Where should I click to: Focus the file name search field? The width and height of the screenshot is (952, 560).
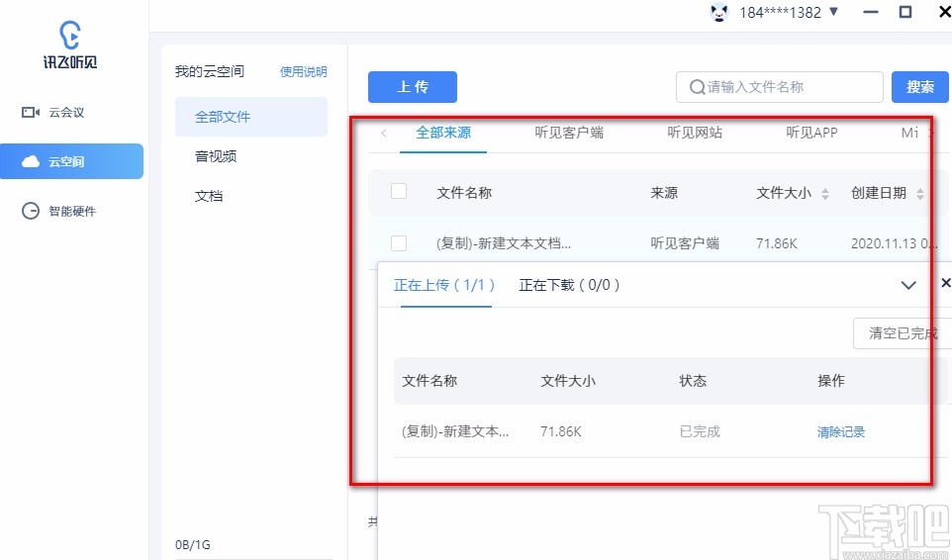780,87
